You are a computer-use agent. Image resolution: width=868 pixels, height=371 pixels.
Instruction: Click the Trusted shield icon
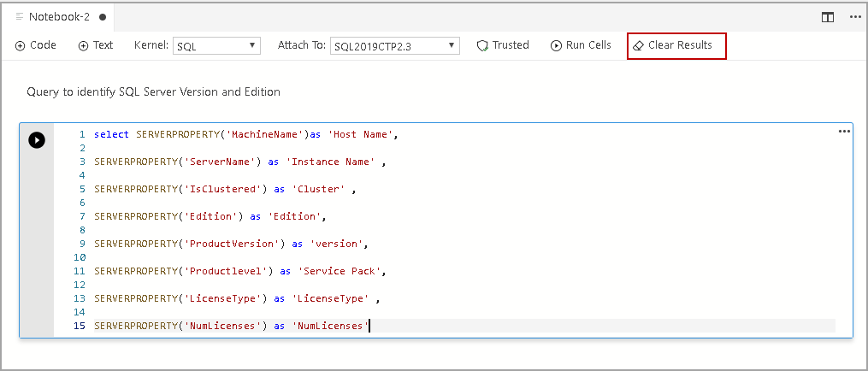482,45
